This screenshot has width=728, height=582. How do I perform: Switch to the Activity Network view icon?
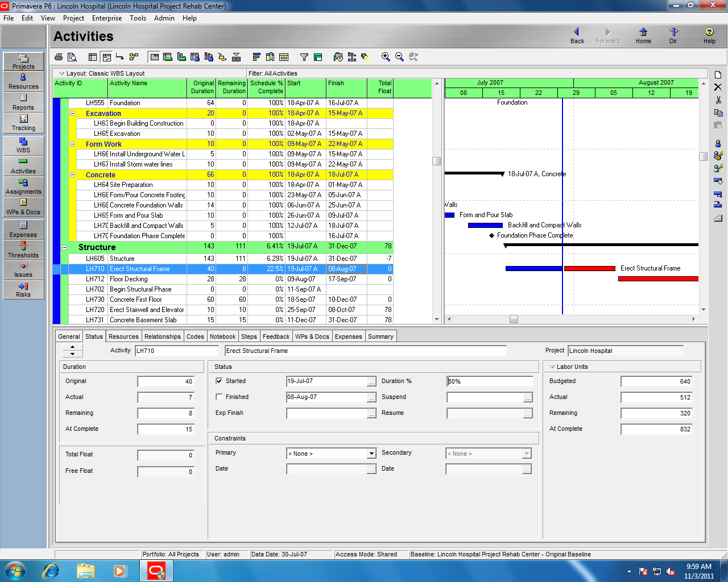point(134,57)
